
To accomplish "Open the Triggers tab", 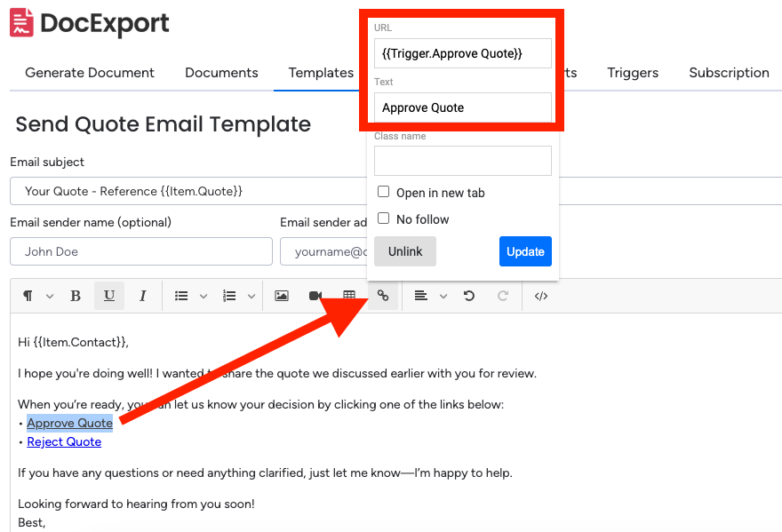I will (x=633, y=73).
